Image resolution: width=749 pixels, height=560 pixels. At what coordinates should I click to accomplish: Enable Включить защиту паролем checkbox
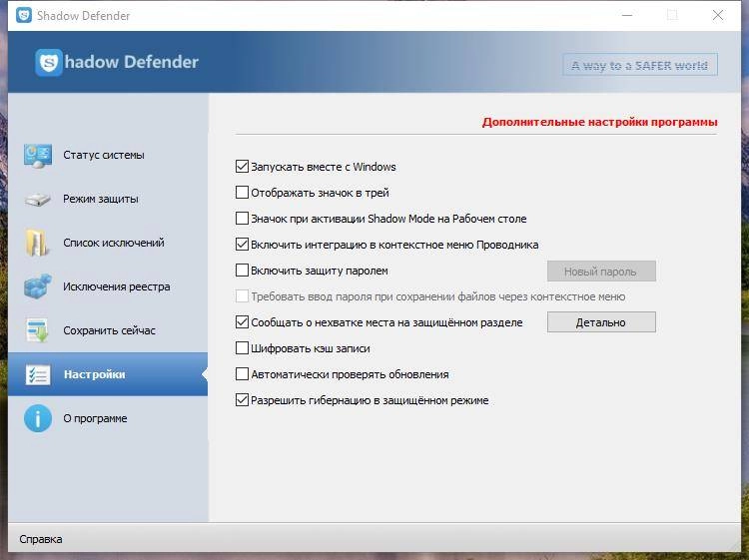tap(243, 271)
